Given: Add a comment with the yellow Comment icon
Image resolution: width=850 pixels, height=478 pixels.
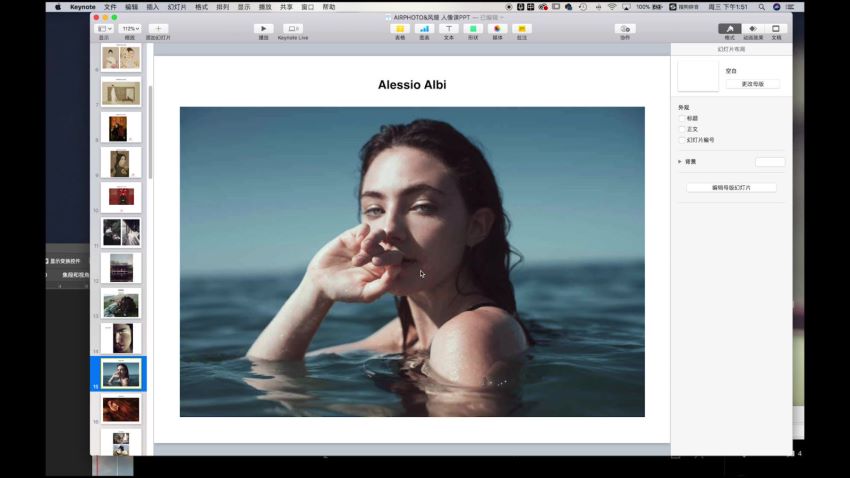Looking at the screenshot, I should tap(521, 29).
